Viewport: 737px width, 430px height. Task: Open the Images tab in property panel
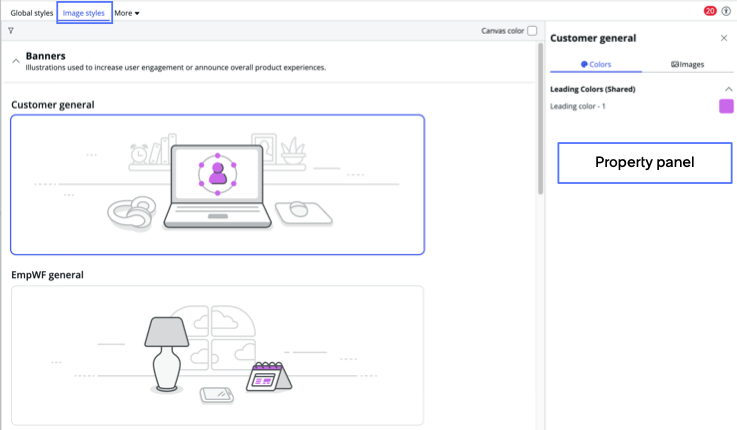687,64
